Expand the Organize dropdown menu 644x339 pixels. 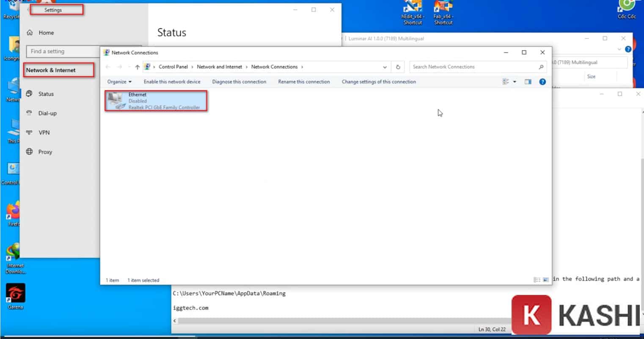(119, 82)
